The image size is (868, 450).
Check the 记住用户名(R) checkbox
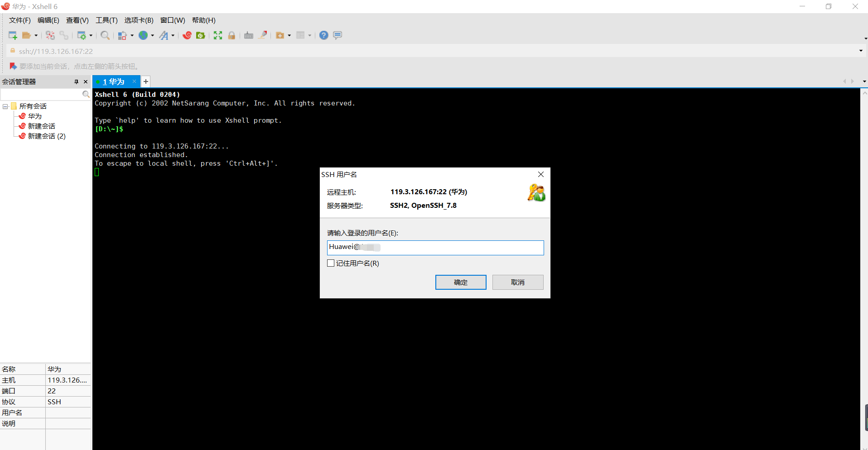331,263
